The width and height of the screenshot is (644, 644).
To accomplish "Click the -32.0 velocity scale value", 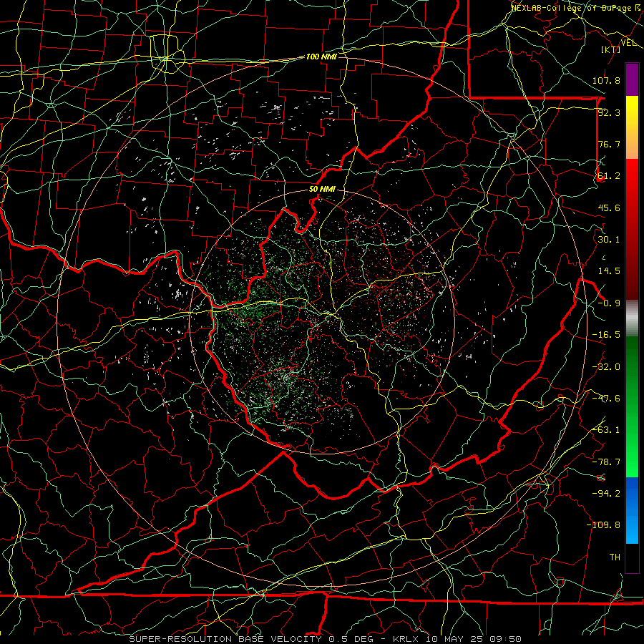I will tap(606, 367).
